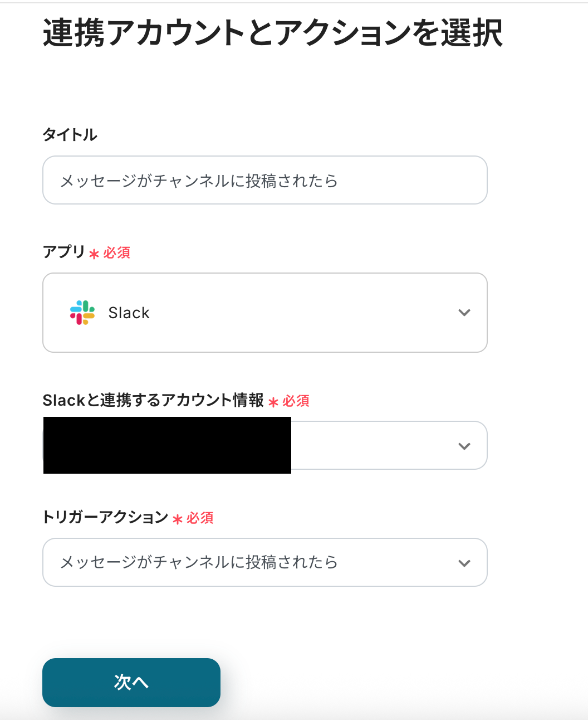Click the red asterisk beside アプリ
The width and height of the screenshot is (588, 720).
(94, 254)
